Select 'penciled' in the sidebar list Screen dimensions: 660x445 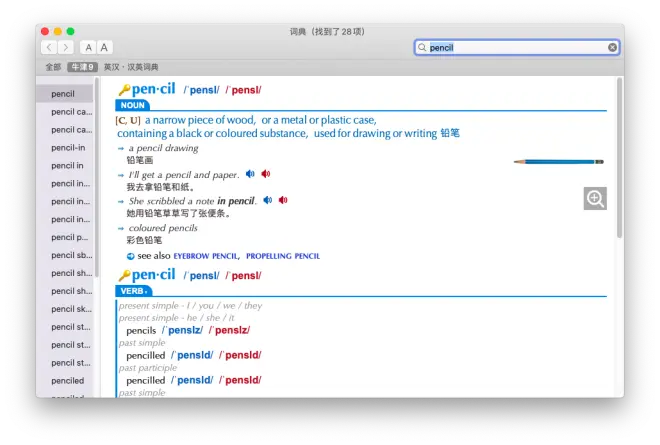tap(65, 381)
